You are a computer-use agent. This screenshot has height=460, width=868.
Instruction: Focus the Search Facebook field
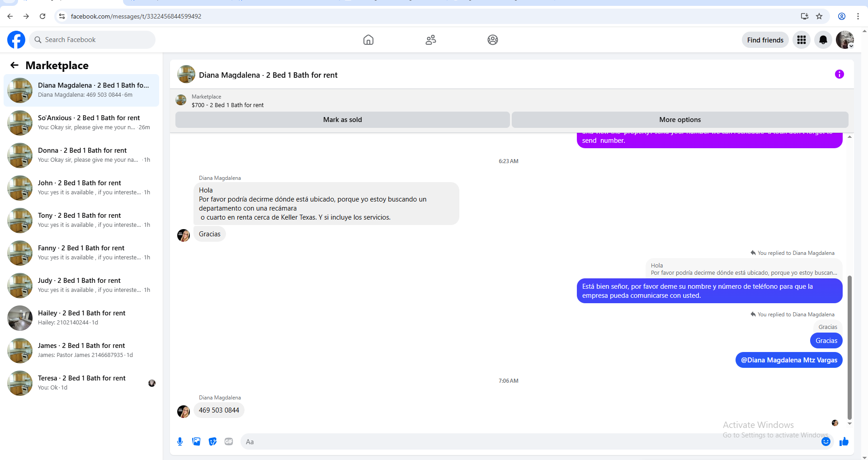[92, 40]
